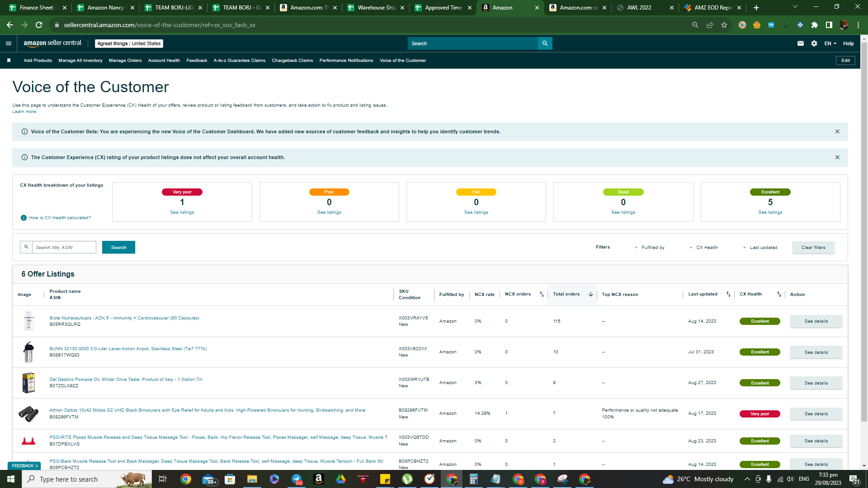See listings under the Excellent card

pos(770,212)
